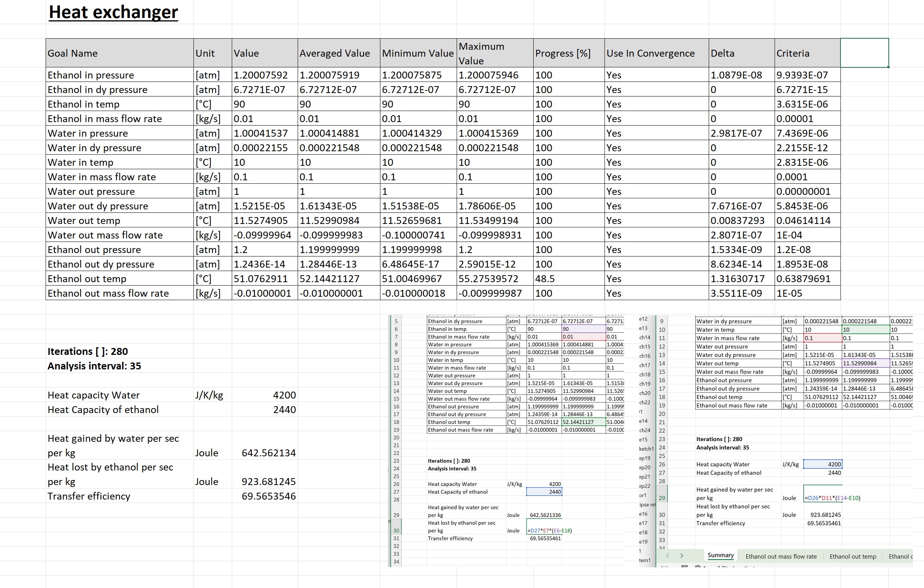The height and width of the screenshot is (588, 924).
Task: Click progress value 48.5
Action: (x=568, y=279)
